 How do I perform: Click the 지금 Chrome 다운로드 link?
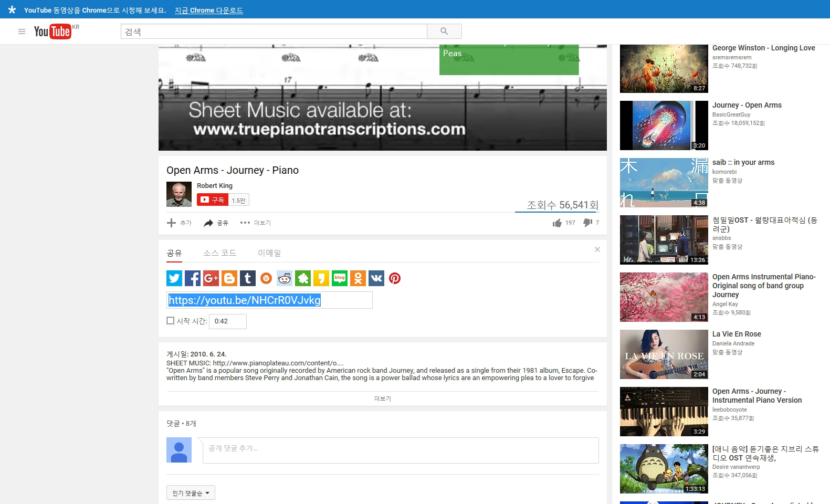tap(209, 10)
